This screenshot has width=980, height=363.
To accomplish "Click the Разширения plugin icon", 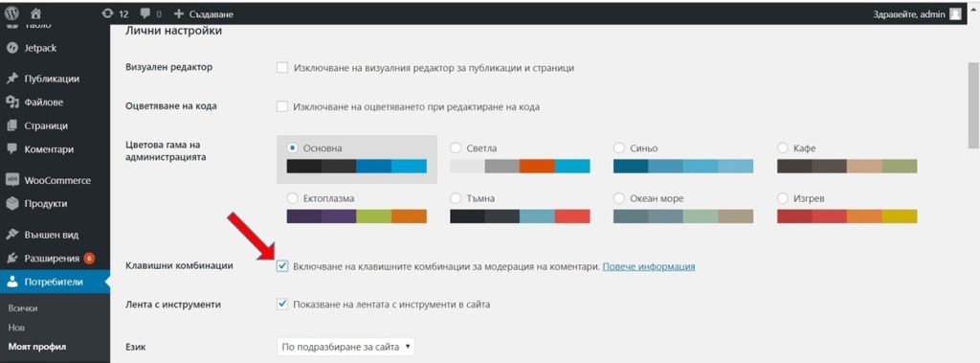I will [11, 258].
